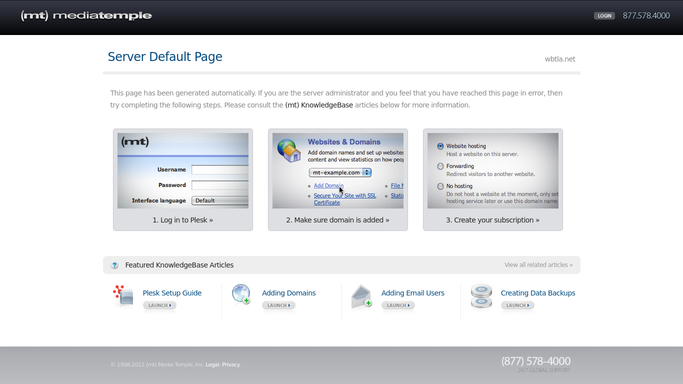Click the help icon beside Featured KnowledgeBase Articles

[x=115, y=265]
